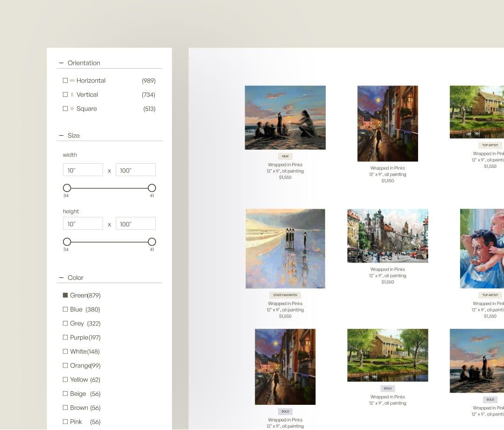The width and height of the screenshot is (504, 430).
Task: Collapse the Size filter section
Action: [61, 136]
